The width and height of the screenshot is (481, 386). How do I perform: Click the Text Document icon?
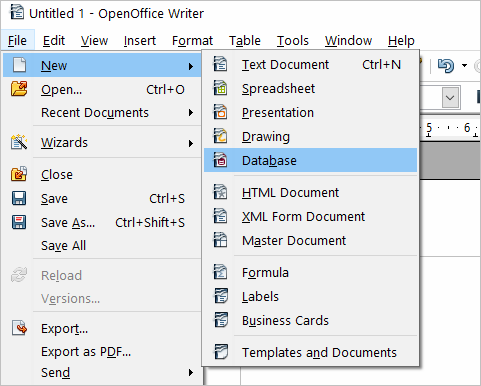click(220, 64)
